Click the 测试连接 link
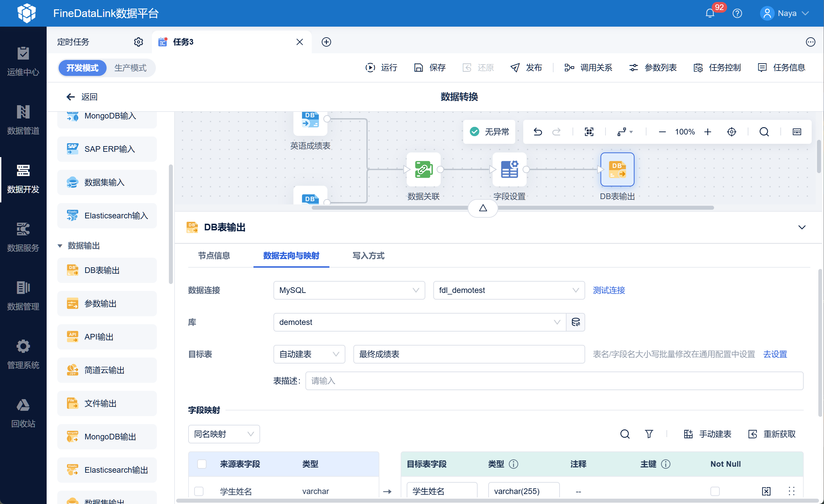 click(609, 290)
